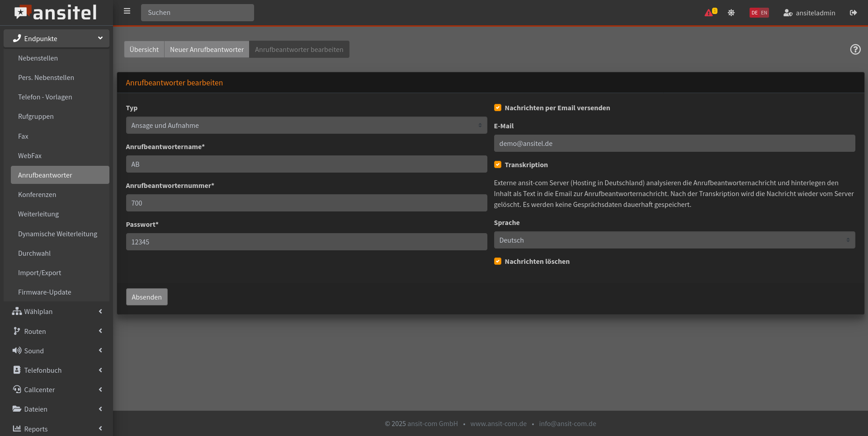868x436 pixels.
Task: Open Konferenzen in the sidebar
Action: [x=37, y=194]
